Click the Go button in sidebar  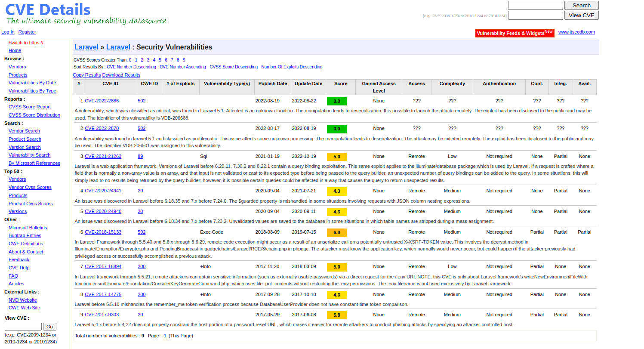pyautogui.click(x=50, y=327)
